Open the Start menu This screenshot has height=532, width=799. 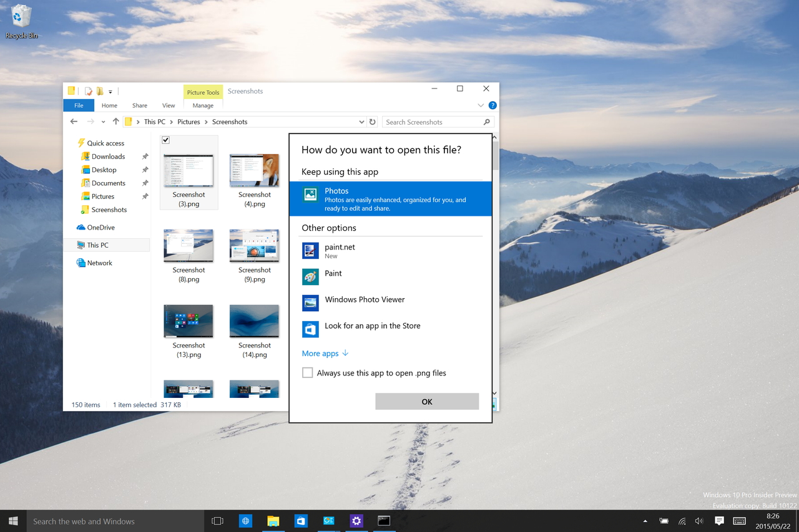click(13, 521)
